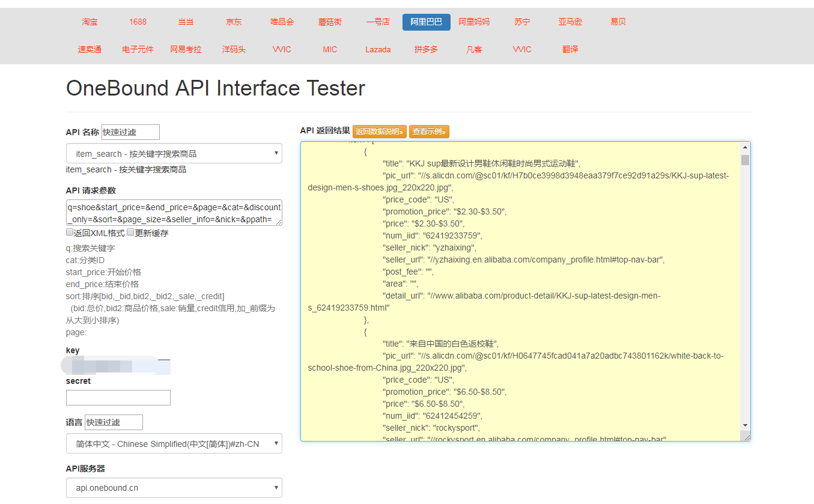Select the 凡客 tab
Image resolution: width=814 pixels, height=504 pixels.
pos(474,49)
